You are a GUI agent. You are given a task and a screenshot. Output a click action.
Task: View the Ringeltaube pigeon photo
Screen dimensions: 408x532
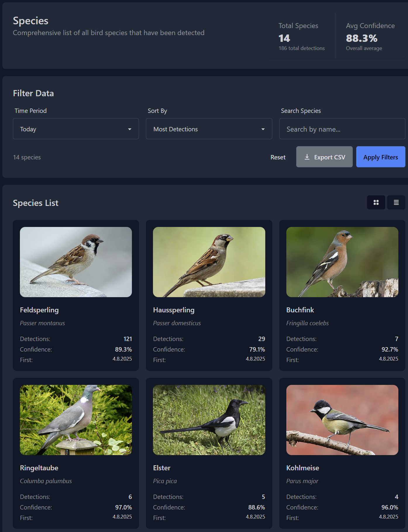point(76,420)
